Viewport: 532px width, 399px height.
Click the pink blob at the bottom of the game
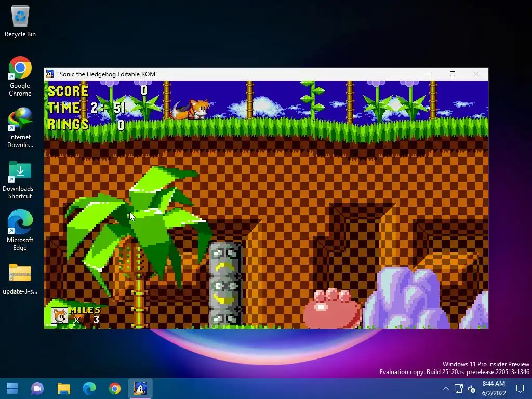331,309
